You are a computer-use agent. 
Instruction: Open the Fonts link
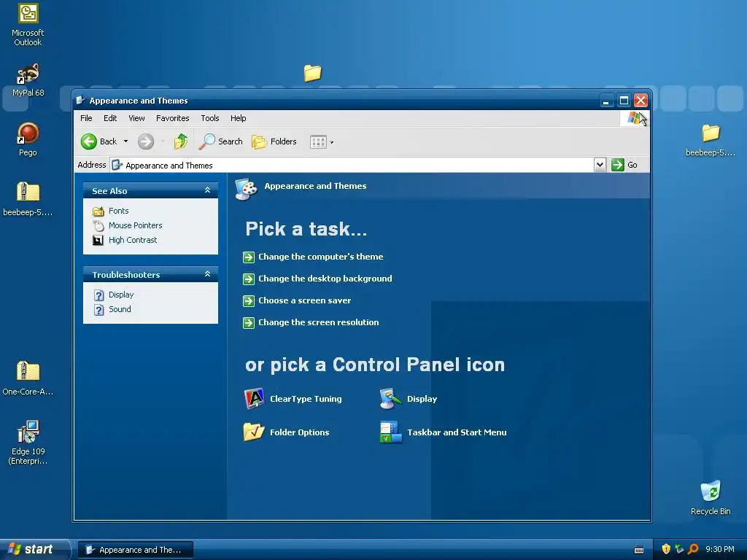coord(119,211)
